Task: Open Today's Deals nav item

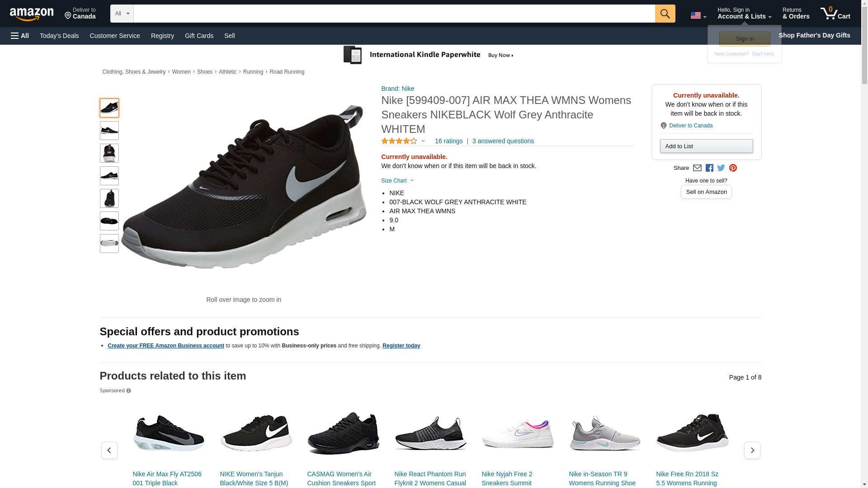Action: pyautogui.click(x=59, y=36)
